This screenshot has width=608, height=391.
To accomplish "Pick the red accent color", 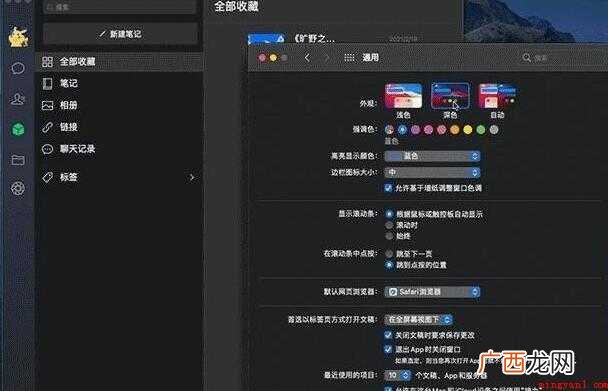I will 442,130.
